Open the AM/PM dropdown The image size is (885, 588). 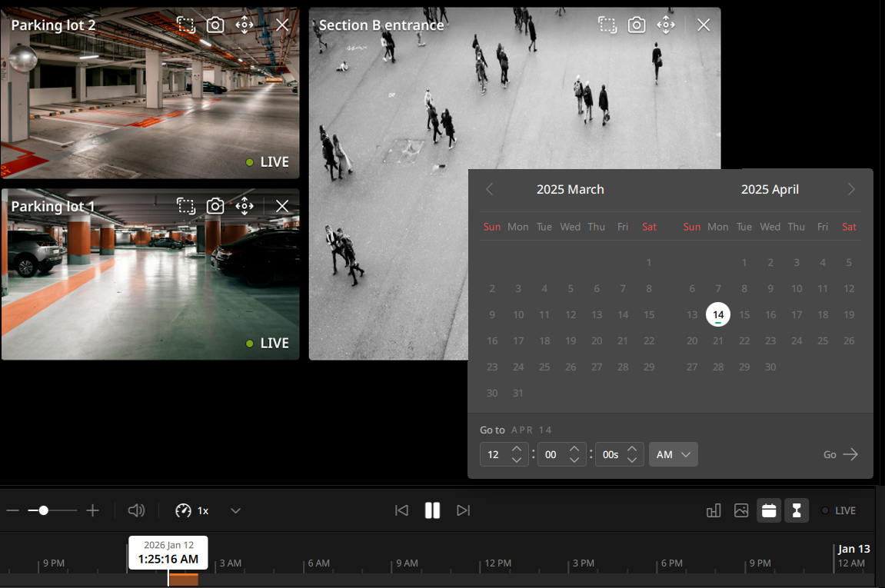click(x=674, y=455)
